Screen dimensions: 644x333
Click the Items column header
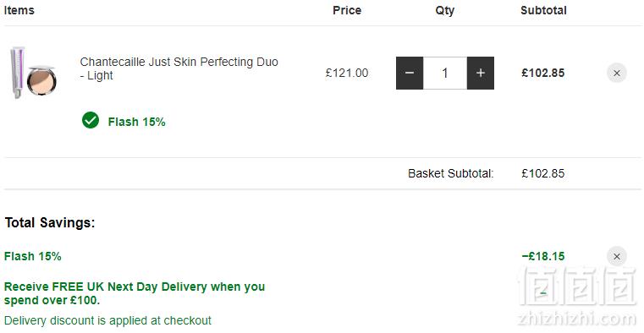19,10
